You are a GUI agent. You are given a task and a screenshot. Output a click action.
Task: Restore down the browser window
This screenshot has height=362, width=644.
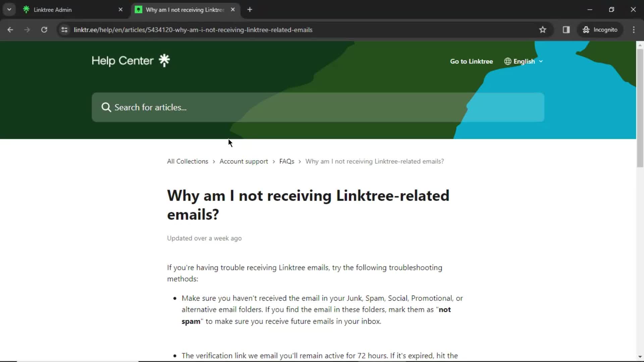[611, 10]
